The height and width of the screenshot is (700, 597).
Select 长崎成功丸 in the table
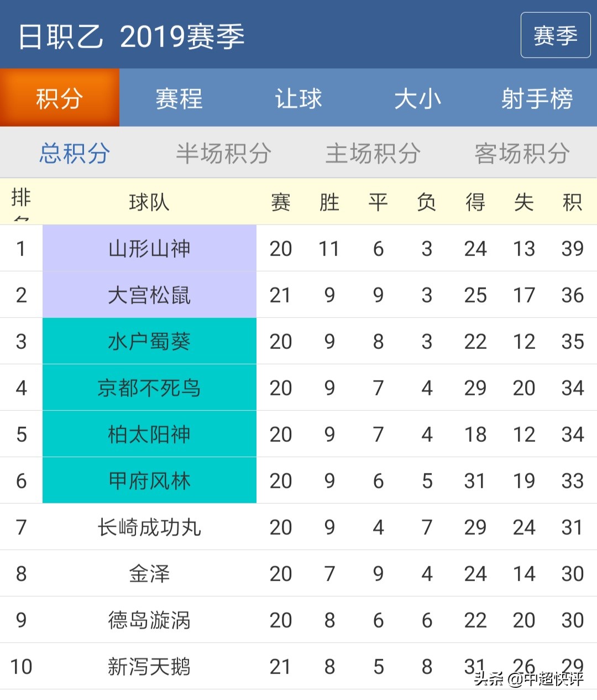[149, 527]
